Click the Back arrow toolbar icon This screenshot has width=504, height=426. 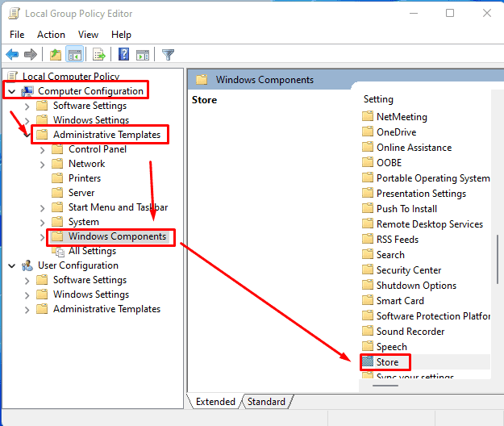[x=12, y=54]
